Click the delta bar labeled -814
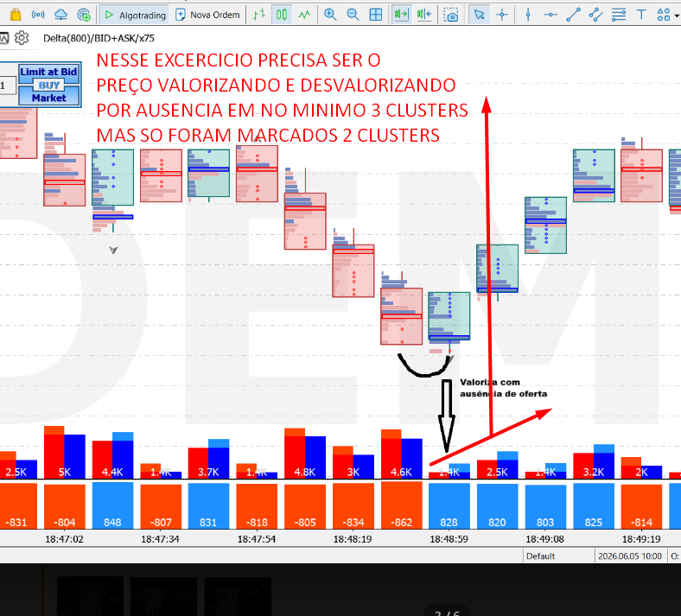 (641, 506)
